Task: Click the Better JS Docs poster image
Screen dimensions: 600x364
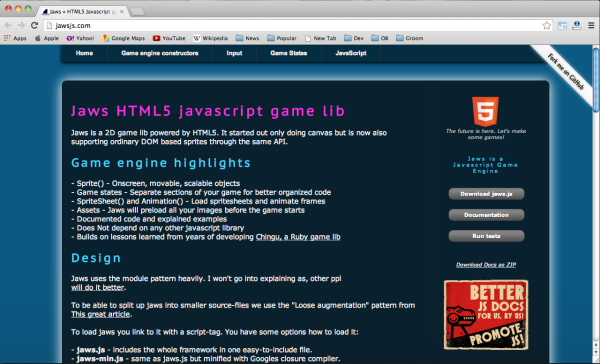Action: pyautogui.click(x=486, y=315)
